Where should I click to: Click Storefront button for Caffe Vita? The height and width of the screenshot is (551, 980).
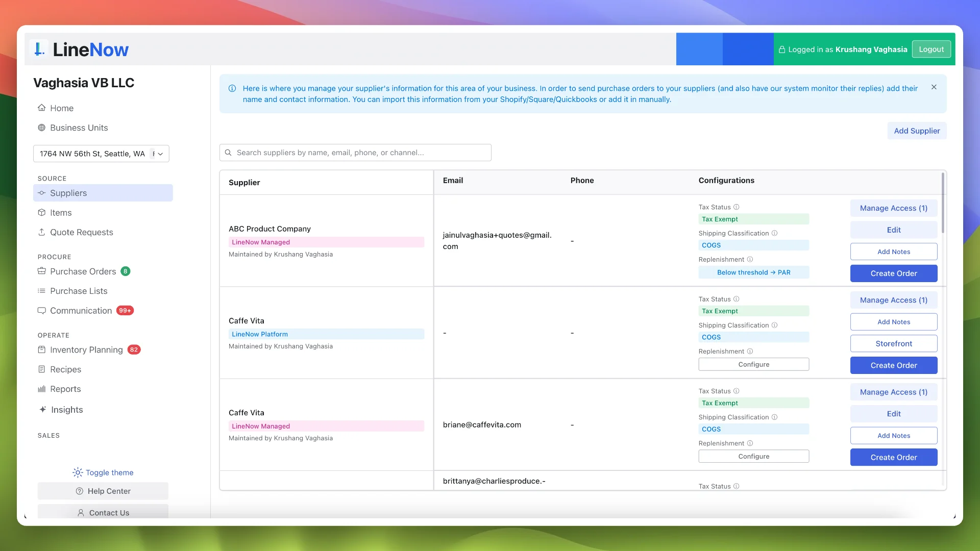point(893,344)
